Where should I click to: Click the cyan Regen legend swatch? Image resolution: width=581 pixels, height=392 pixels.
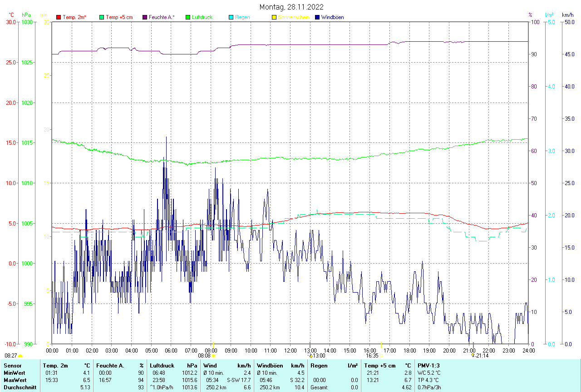(x=231, y=17)
